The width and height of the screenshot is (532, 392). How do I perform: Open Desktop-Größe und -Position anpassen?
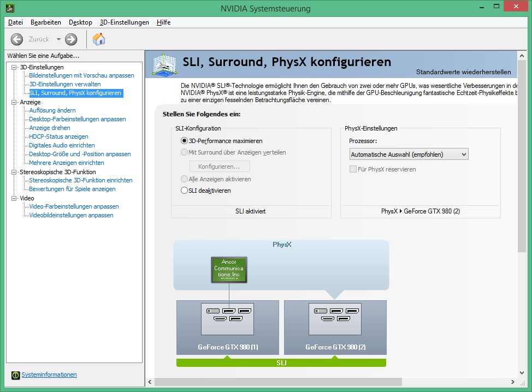(x=80, y=154)
